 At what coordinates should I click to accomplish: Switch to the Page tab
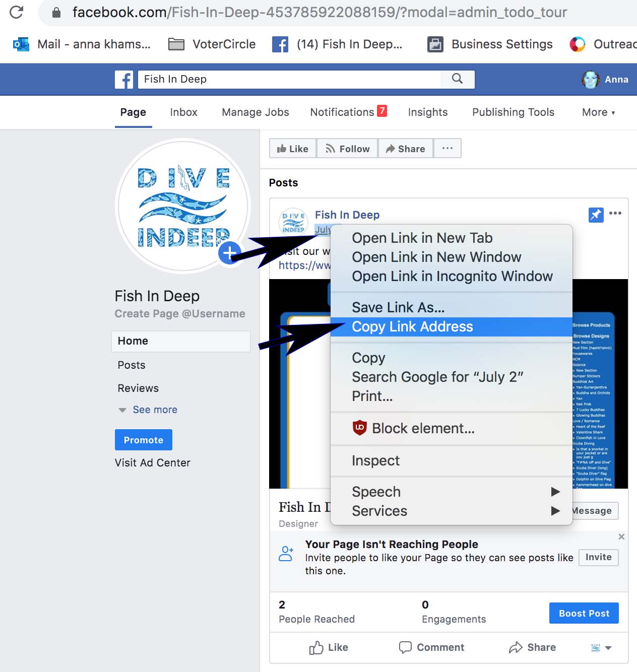click(x=133, y=112)
